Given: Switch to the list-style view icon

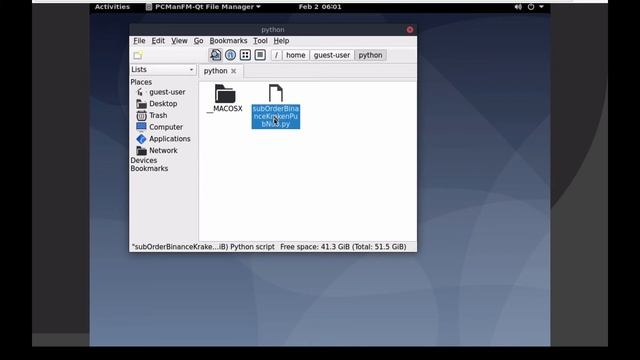Looking at the screenshot, I should 260,55.
